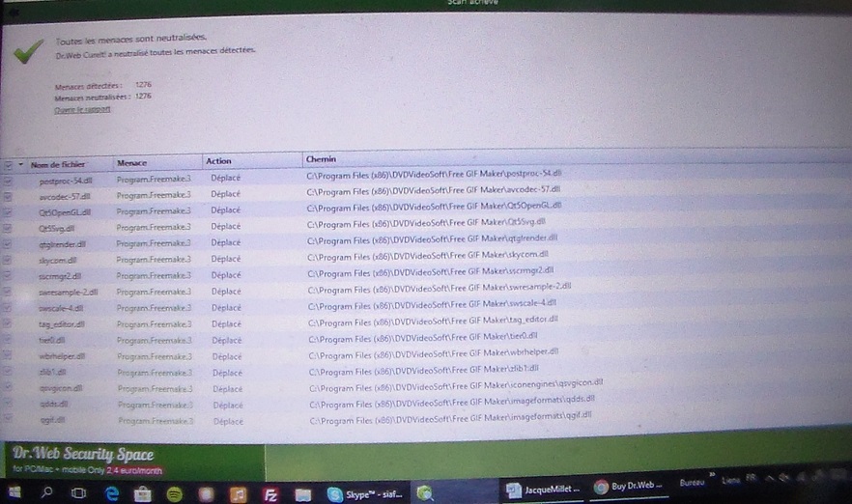The width and height of the screenshot is (852, 504).
Task: Expand the Bureau toolbar chevron
Action: [x=711, y=474]
